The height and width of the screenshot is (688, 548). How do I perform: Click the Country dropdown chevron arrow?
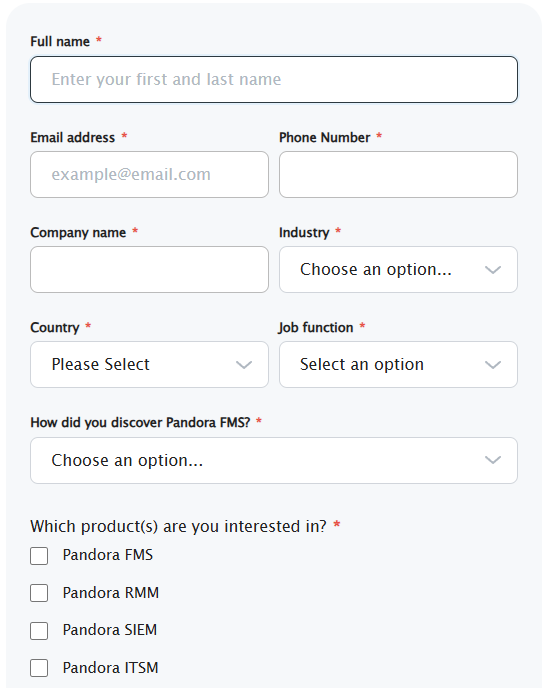pos(244,365)
